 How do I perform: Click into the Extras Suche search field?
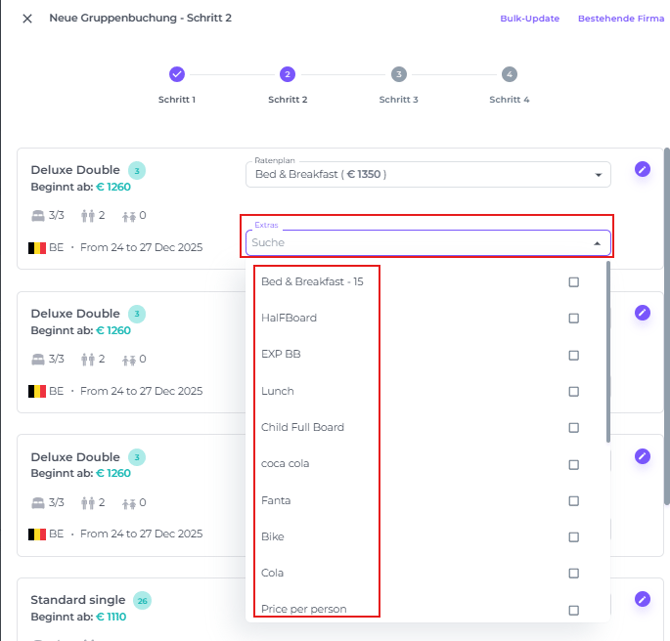click(x=410, y=243)
